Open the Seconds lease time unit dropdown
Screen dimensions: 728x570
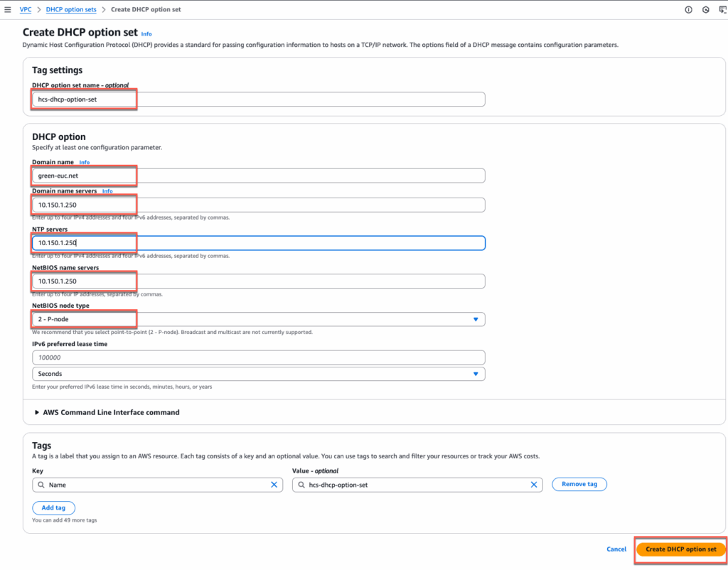pos(259,374)
